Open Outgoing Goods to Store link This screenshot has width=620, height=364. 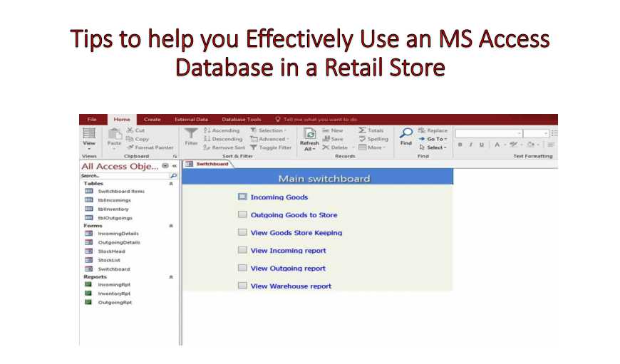pyautogui.click(x=294, y=214)
